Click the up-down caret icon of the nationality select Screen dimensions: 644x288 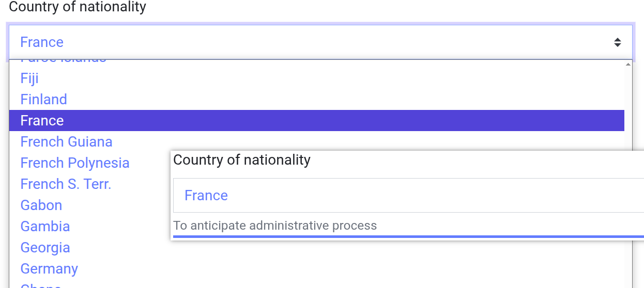[x=617, y=42]
